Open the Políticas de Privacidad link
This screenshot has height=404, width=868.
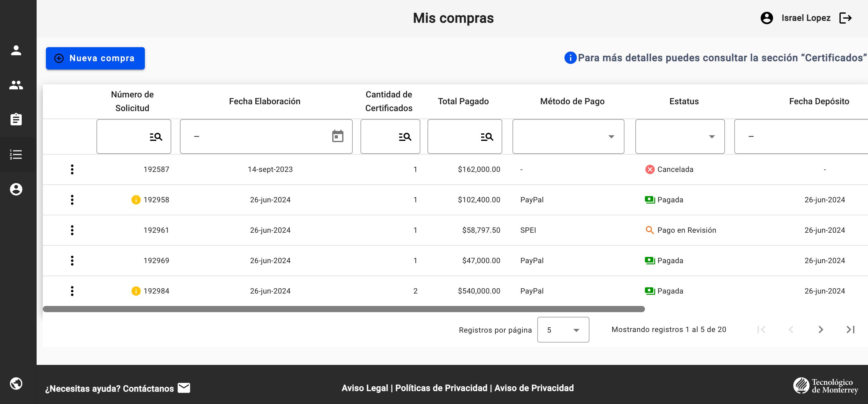(441, 388)
